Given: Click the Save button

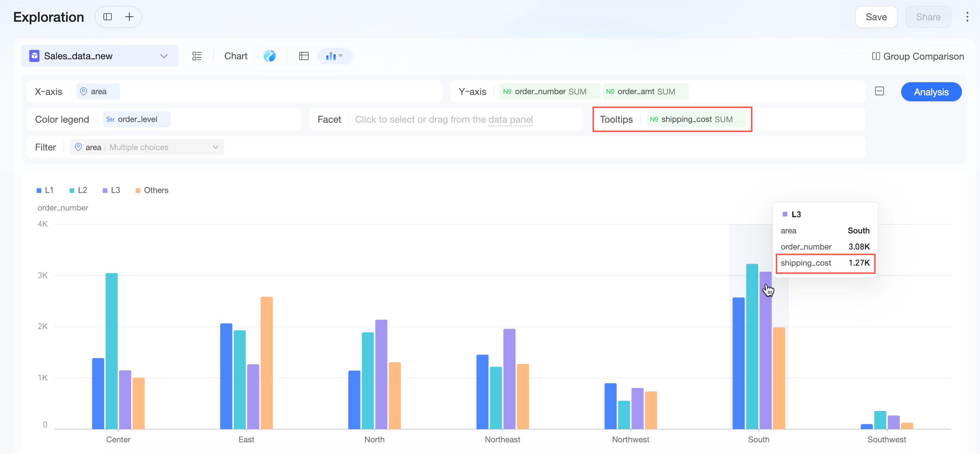Looking at the screenshot, I should tap(876, 17).
